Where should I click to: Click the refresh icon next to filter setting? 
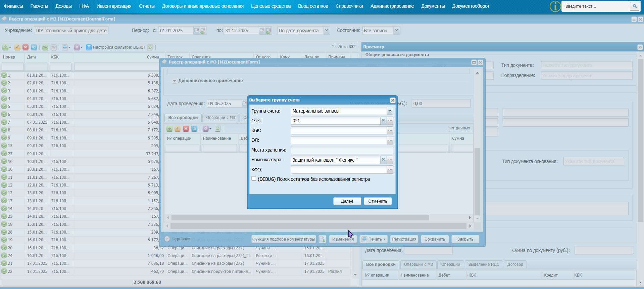tap(150, 47)
